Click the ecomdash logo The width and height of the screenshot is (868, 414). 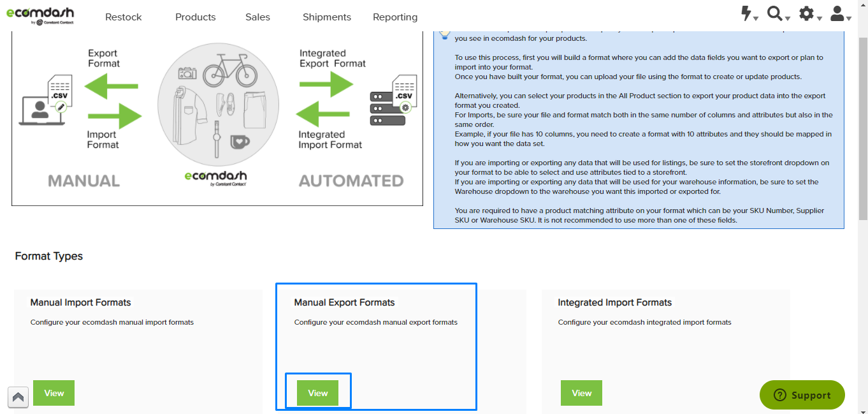[40, 16]
